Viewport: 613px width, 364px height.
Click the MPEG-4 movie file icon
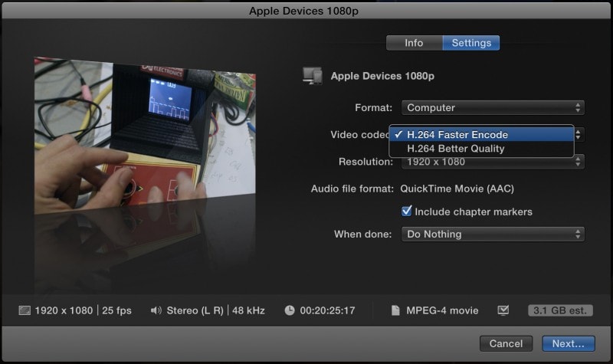coord(395,310)
